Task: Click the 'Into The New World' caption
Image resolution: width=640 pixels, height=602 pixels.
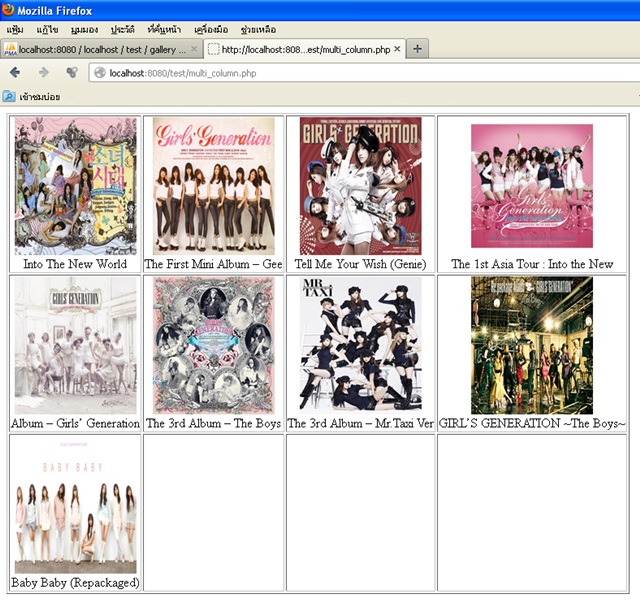Action: click(75, 264)
